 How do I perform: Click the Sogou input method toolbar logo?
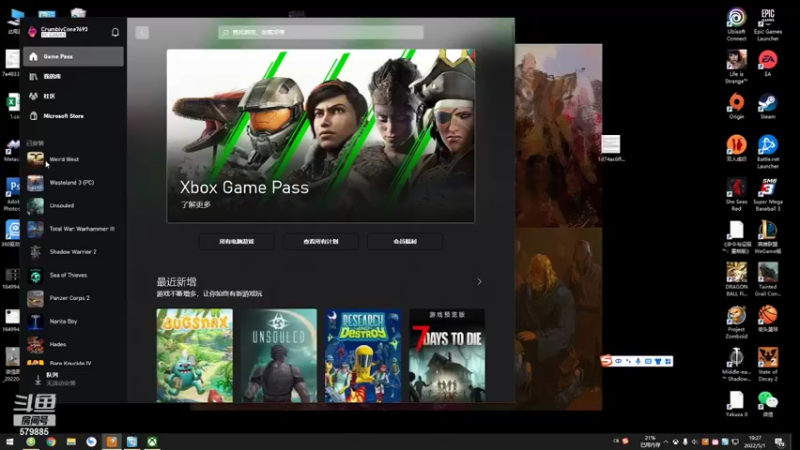pyautogui.click(x=606, y=361)
